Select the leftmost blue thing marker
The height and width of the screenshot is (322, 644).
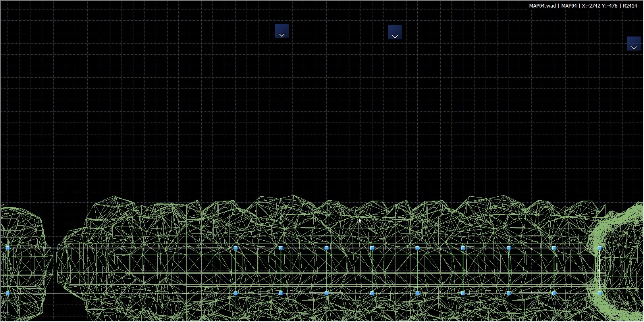(x=282, y=31)
